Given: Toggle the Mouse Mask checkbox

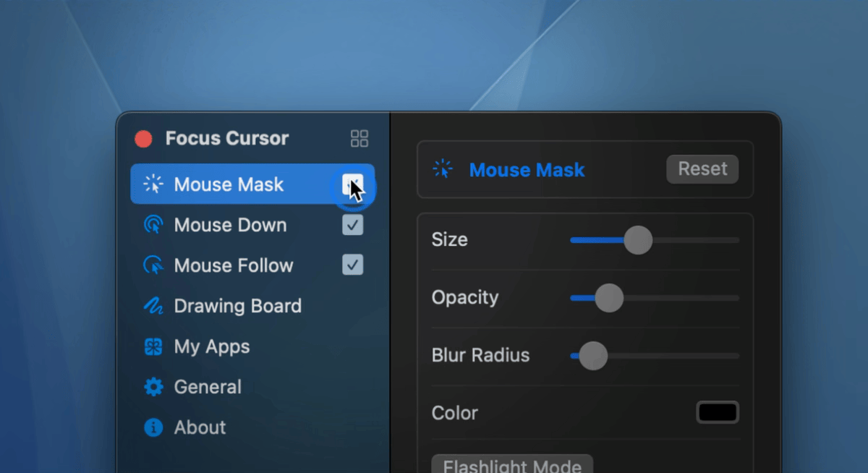Looking at the screenshot, I should [352, 184].
